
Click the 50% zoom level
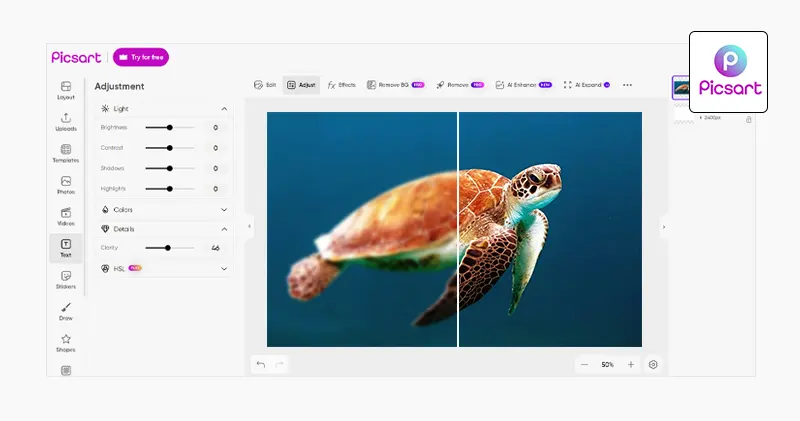click(x=607, y=364)
